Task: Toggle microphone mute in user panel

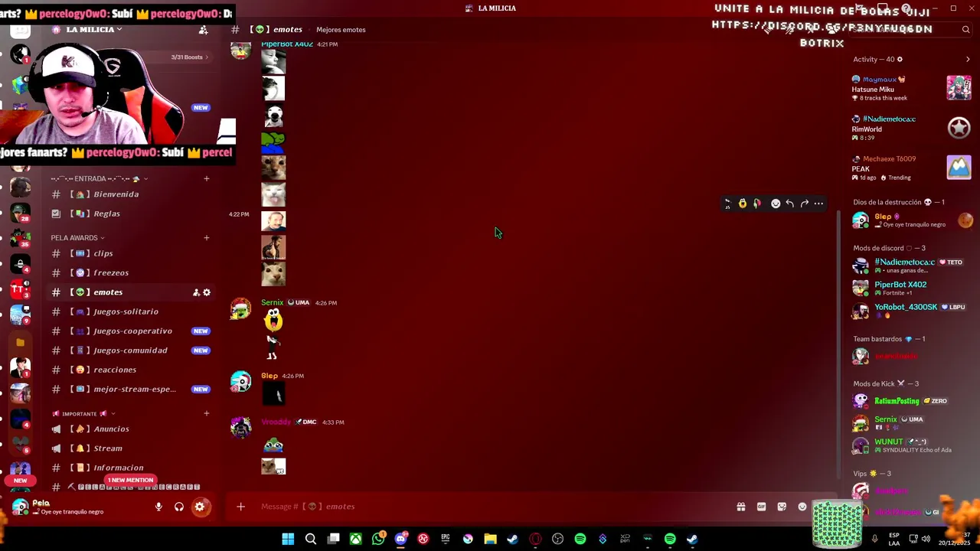Action: tap(158, 507)
